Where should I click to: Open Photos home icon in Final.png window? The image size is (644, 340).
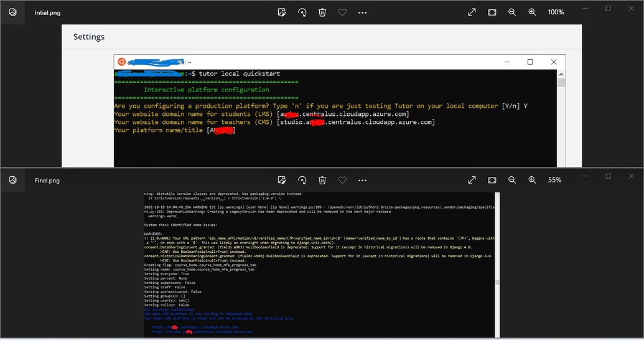(12, 180)
